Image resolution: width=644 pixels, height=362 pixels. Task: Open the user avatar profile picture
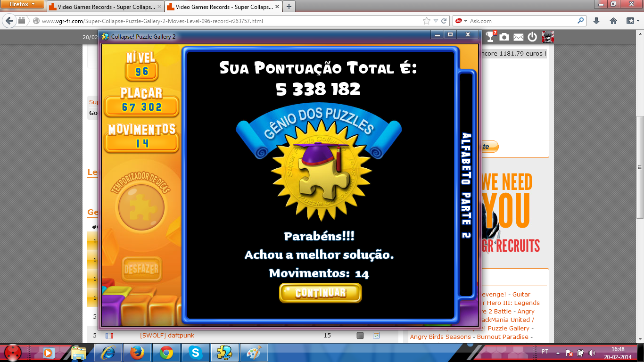548,37
